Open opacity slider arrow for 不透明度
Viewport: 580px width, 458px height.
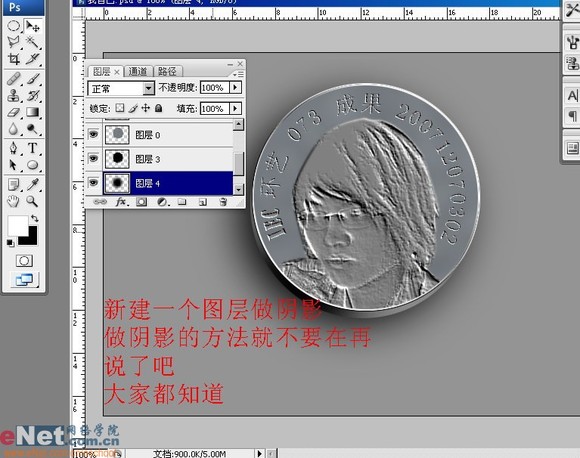pos(235,88)
